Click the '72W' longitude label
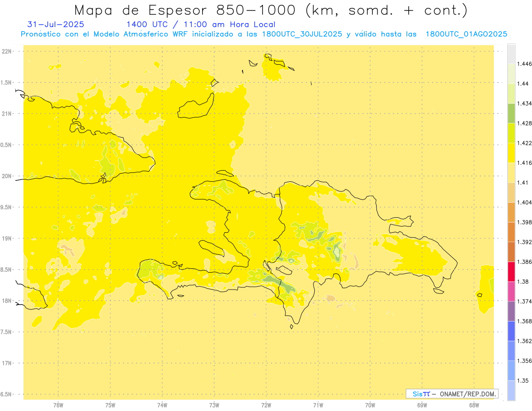The height and width of the screenshot is (411, 532). point(266,405)
